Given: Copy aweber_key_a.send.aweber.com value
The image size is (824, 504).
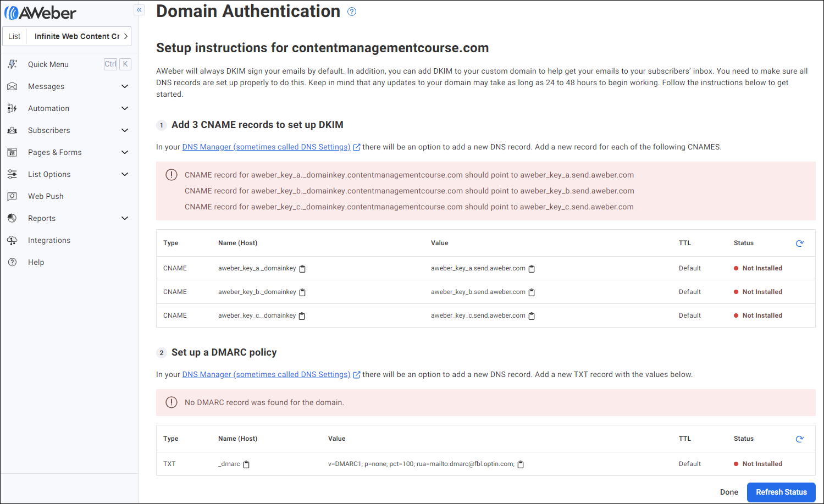Looking at the screenshot, I should coord(532,269).
